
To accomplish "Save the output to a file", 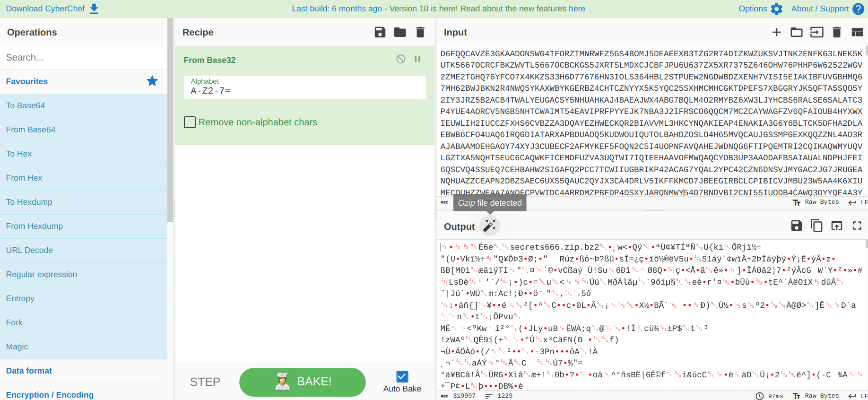I will (797, 226).
